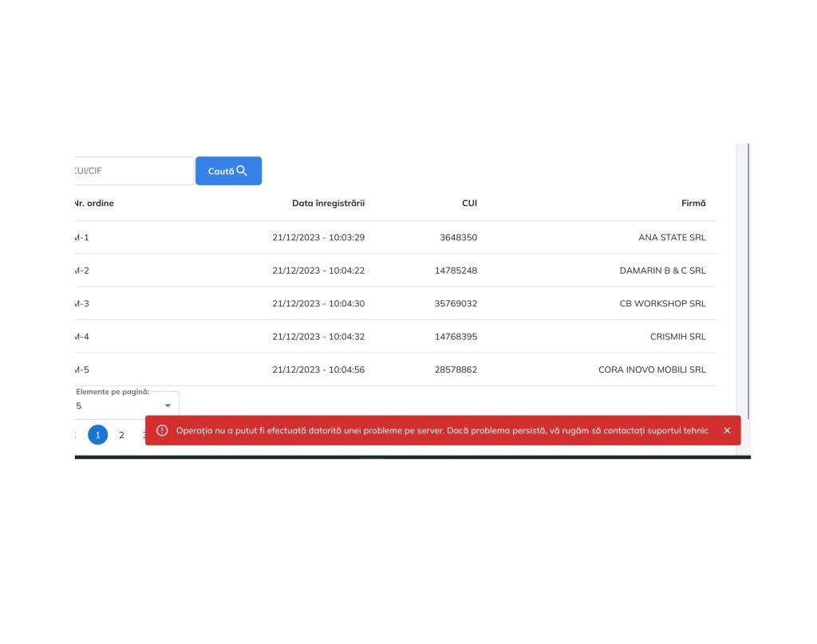This screenshot has height=644, width=817.
Task: Select the DAMARIN B & C SRL cell
Action: tap(663, 271)
